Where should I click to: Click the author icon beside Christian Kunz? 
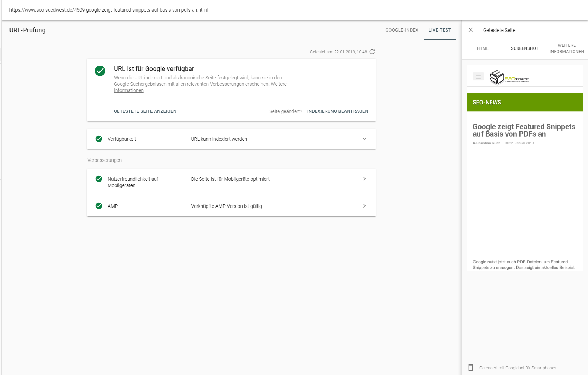pyautogui.click(x=474, y=143)
